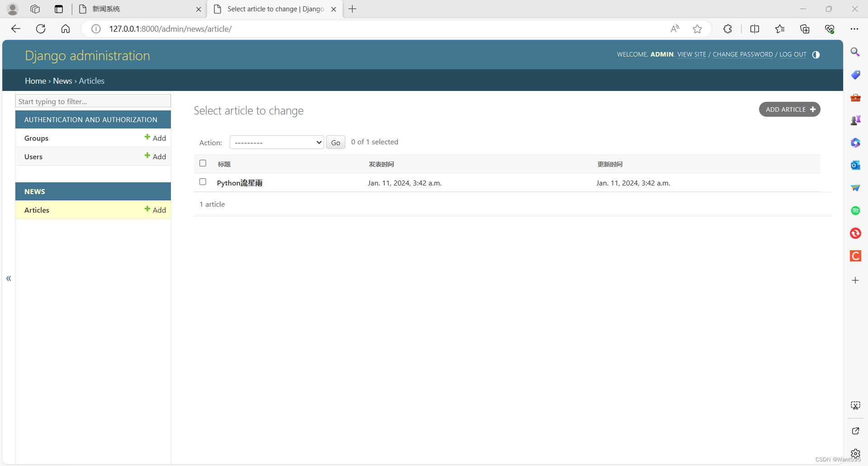Sort by the 发表时间 column header

pos(381,164)
